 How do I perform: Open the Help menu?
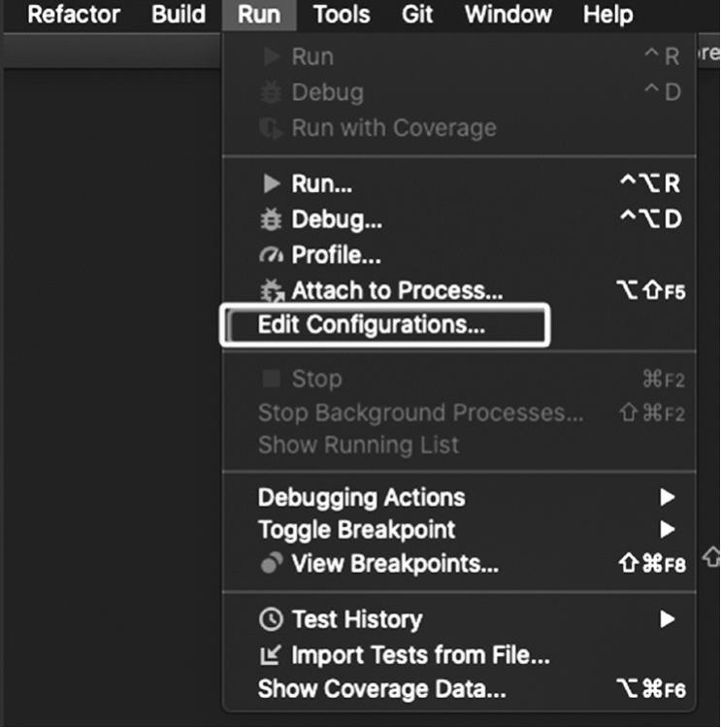click(x=608, y=15)
